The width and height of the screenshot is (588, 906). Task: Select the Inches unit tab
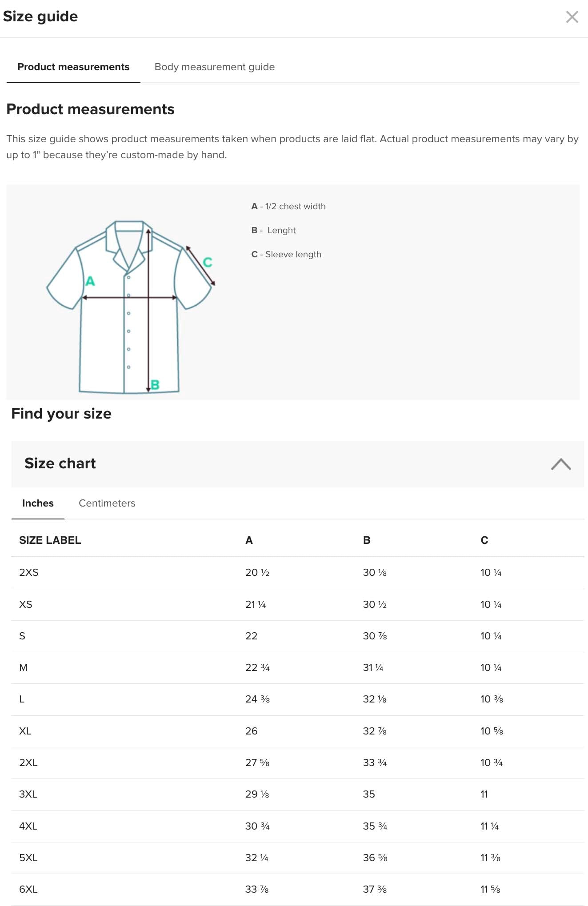[38, 503]
